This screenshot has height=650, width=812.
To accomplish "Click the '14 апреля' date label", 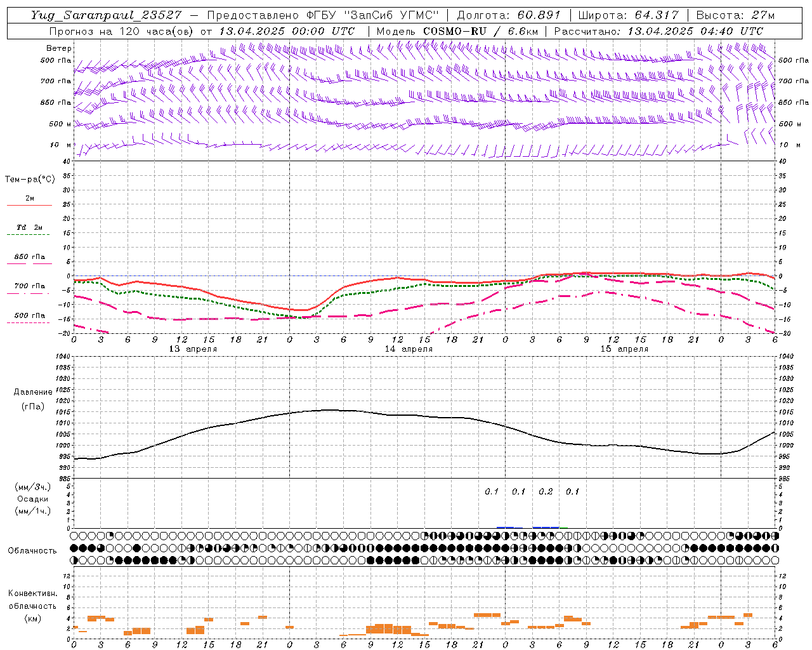I will pos(409,349).
